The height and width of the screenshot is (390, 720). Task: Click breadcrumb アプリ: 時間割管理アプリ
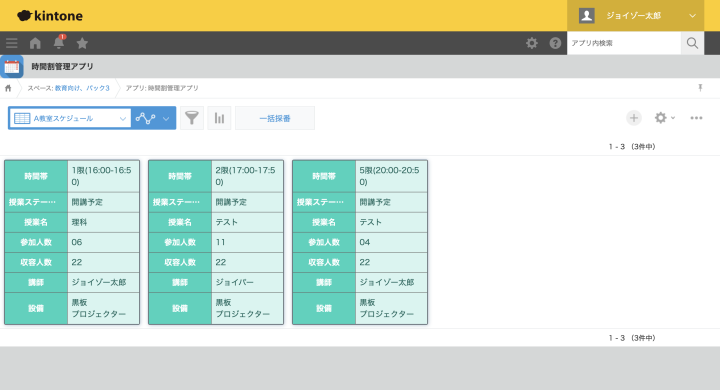pyautogui.click(x=162, y=88)
